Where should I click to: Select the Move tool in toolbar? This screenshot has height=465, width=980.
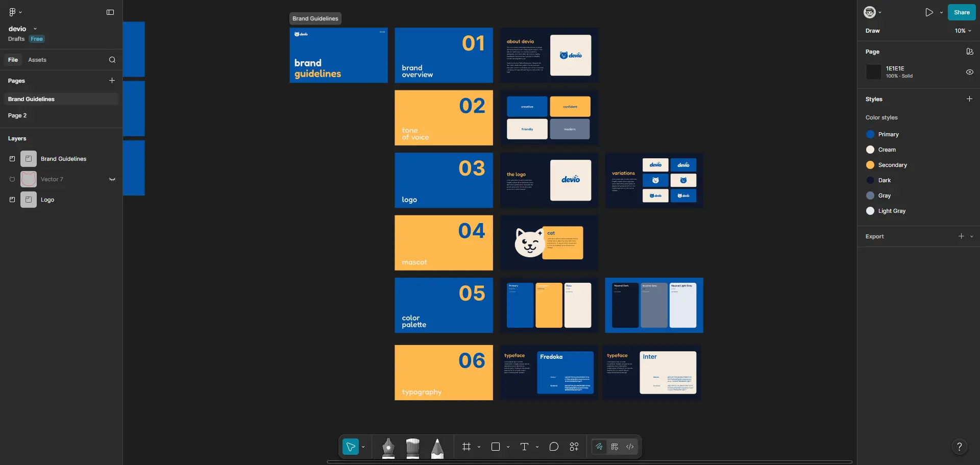351,447
